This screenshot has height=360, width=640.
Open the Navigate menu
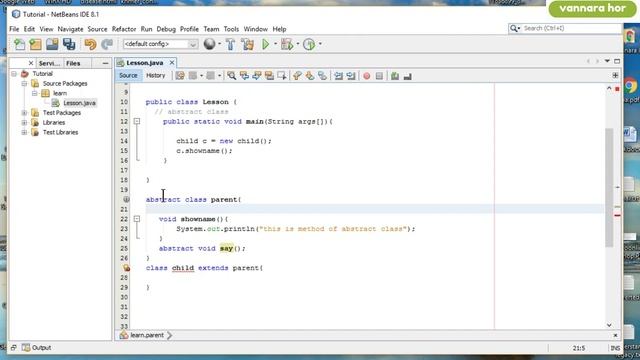[x=70, y=29]
